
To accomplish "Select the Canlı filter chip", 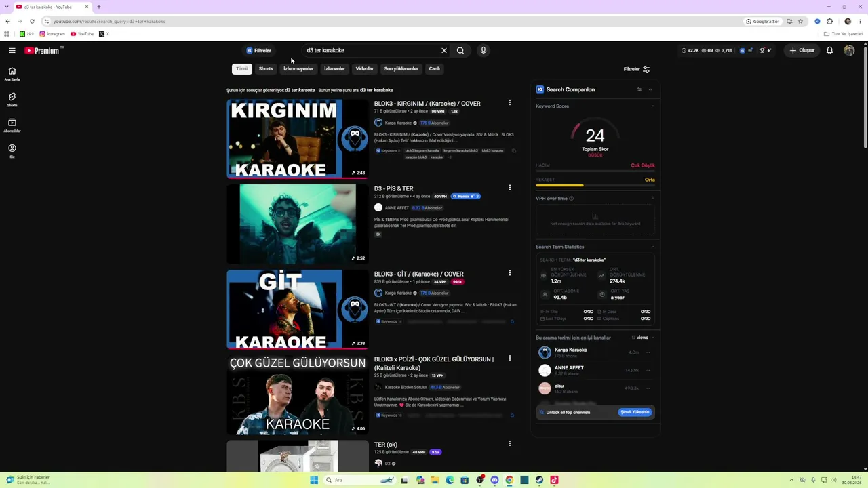I will (435, 68).
